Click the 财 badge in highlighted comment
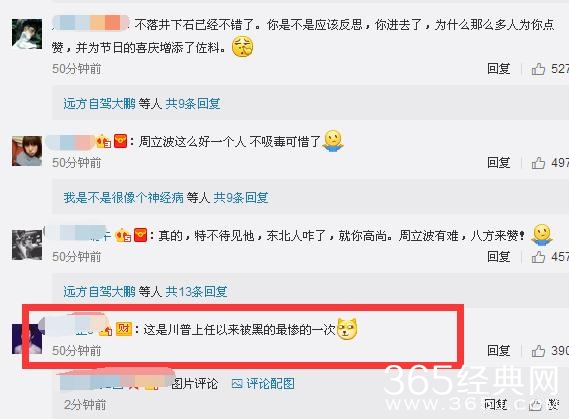569x419 pixels. point(123,329)
